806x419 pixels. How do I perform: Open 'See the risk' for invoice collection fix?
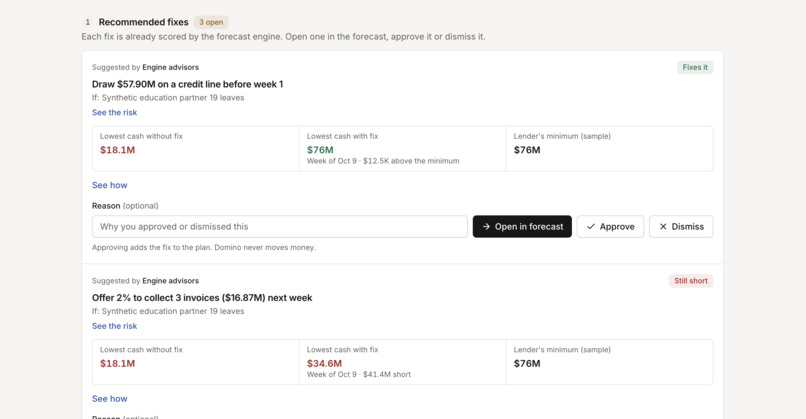(x=114, y=326)
